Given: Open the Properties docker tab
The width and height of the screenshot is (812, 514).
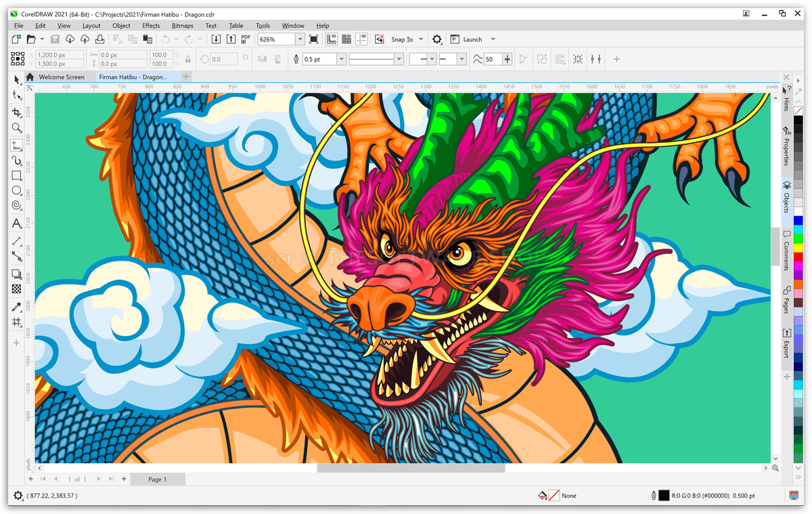Looking at the screenshot, I should point(786,146).
